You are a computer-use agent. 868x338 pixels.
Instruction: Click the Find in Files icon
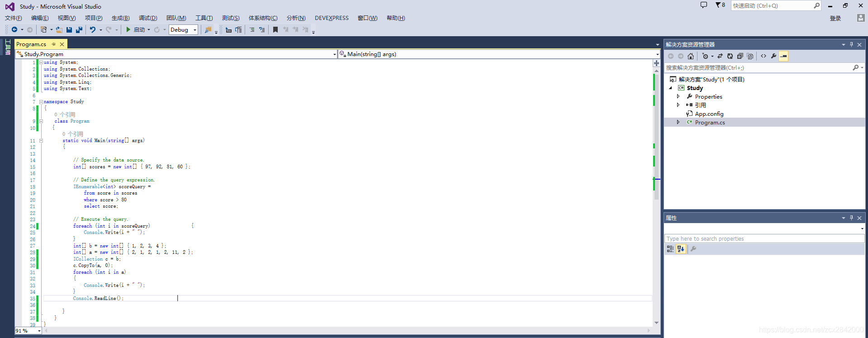click(x=208, y=30)
